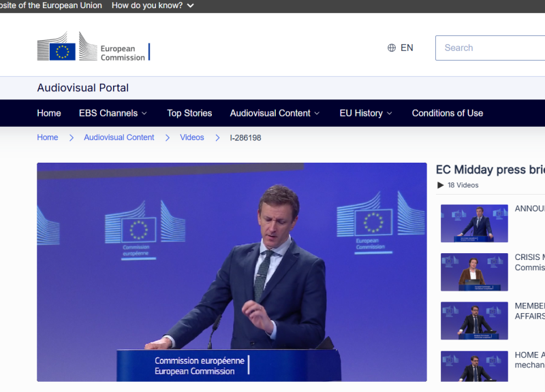This screenshot has width=545, height=392.
Task: Expand the Audiovisual Content dropdown
Action: pyautogui.click(x=275, y=113)
